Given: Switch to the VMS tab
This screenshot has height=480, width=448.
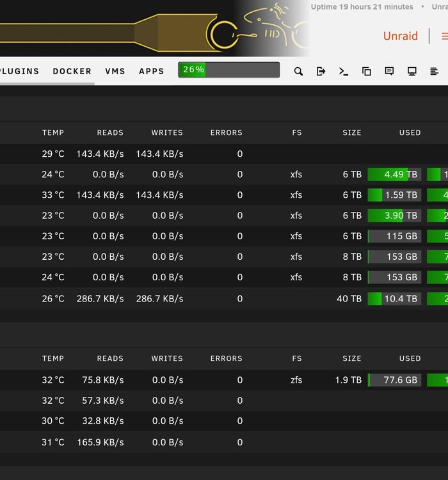Looking at the screenshot, I should (x=115, y=71).
